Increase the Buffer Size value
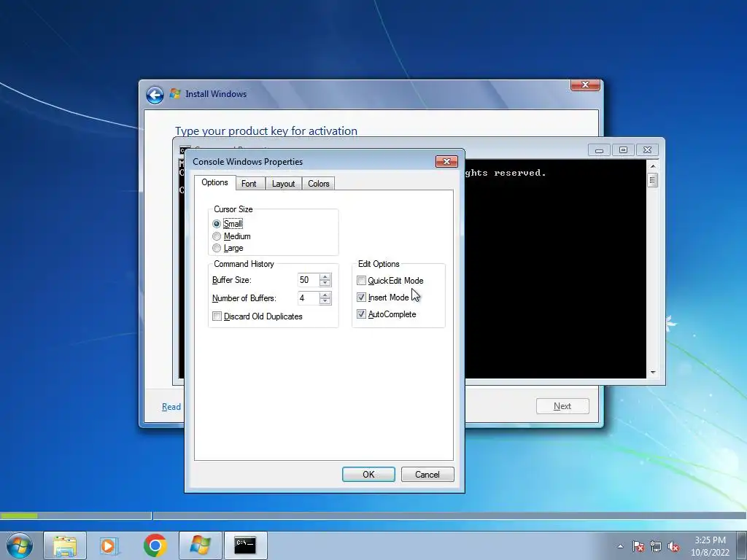This screenshot has height=560, width=747. (x=325, y=276)
